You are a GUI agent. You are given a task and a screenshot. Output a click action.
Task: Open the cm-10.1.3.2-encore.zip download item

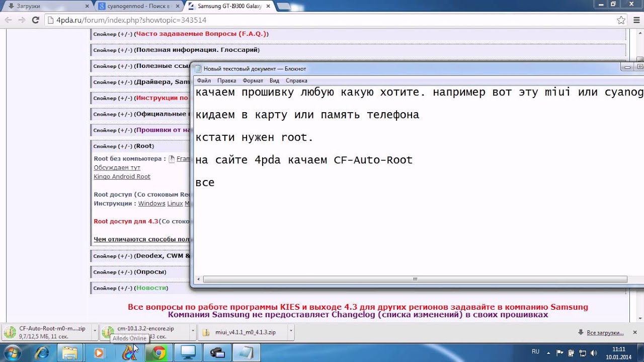(x=145, y=332)
